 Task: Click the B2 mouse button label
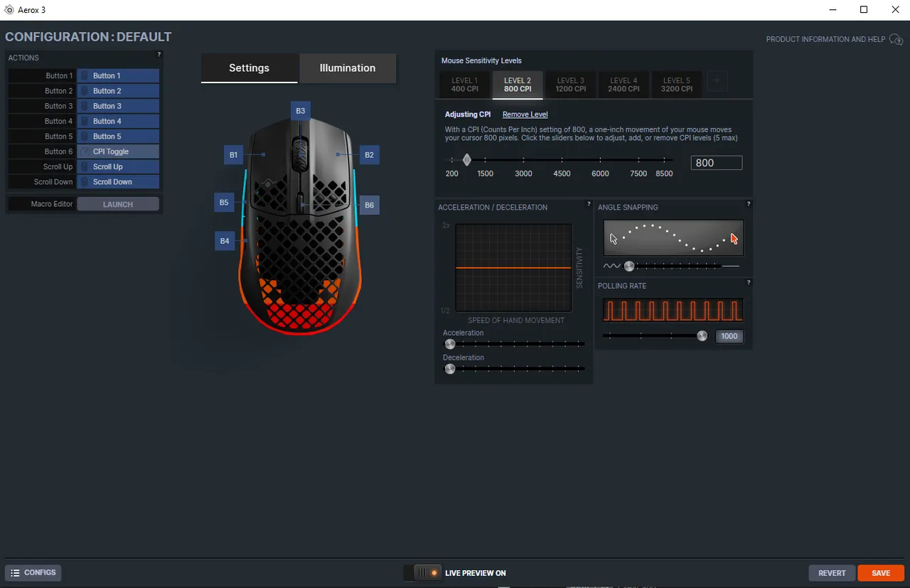[369, 155]
